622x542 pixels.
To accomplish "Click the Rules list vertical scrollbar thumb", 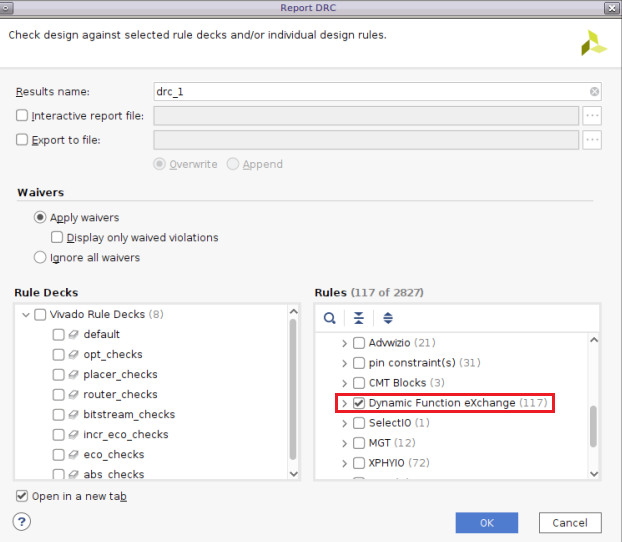I will [593, 426].
